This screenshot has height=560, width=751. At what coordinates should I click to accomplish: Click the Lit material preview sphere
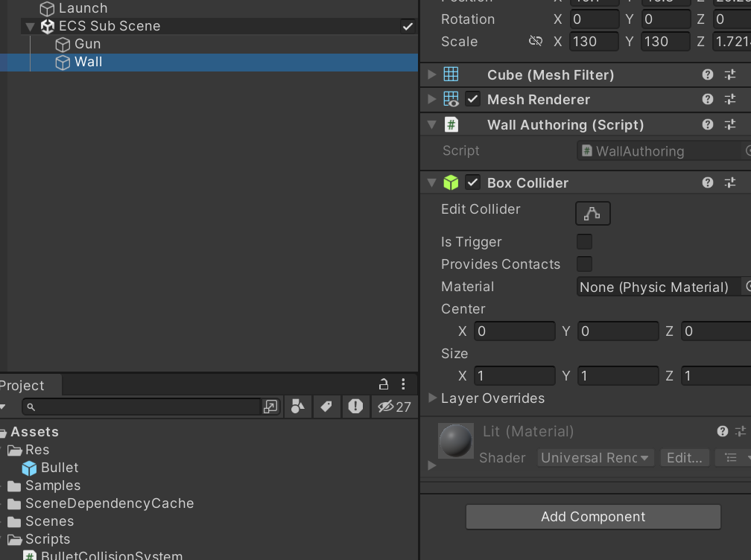tap(456, 440)
